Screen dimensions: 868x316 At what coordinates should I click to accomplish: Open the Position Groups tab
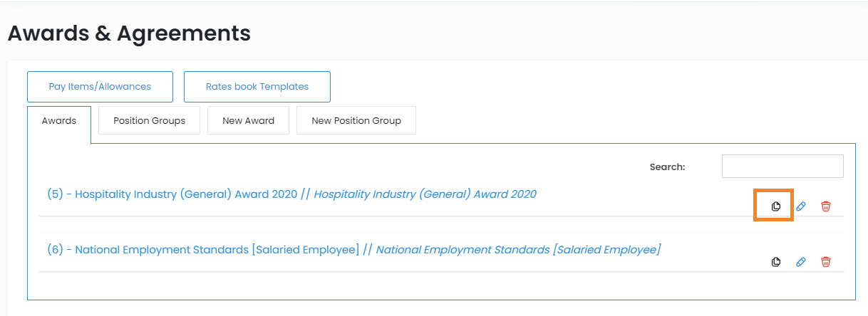pyautogui.click(x=149, y=121)
